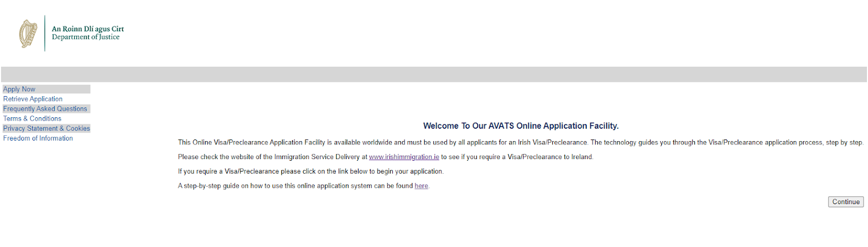868x247 pixels.
Task: Click the 'An Roinn Dlí agus Cirt' header text
Action: tap(88, 29)
